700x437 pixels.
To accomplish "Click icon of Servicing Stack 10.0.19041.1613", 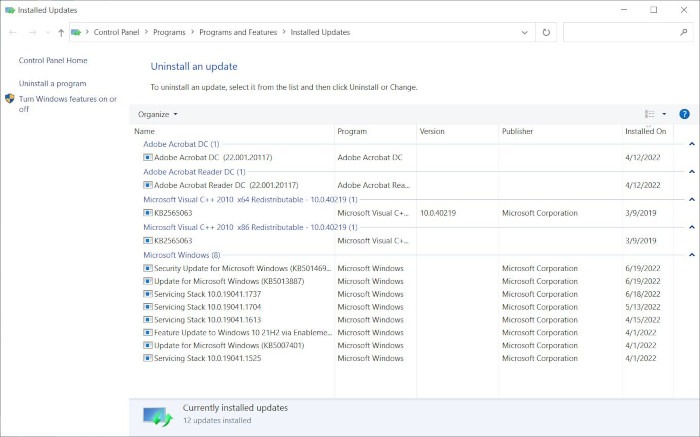I will coord(148,320).
